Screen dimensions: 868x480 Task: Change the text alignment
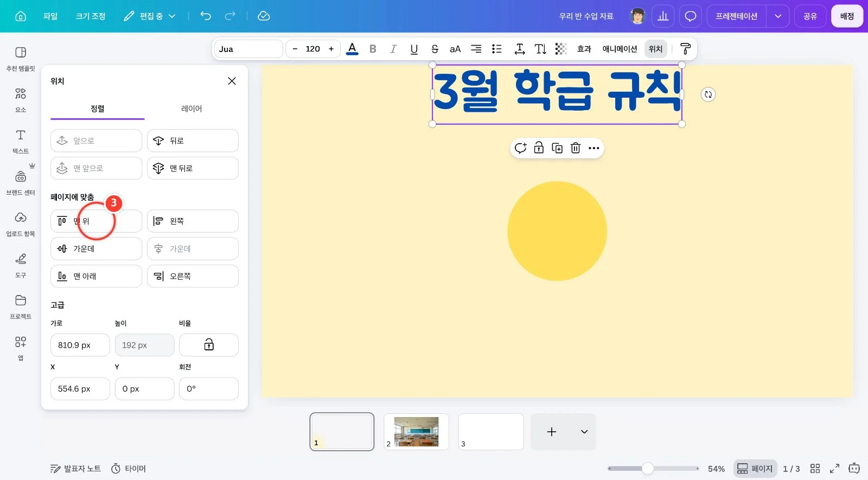point(476,49)
